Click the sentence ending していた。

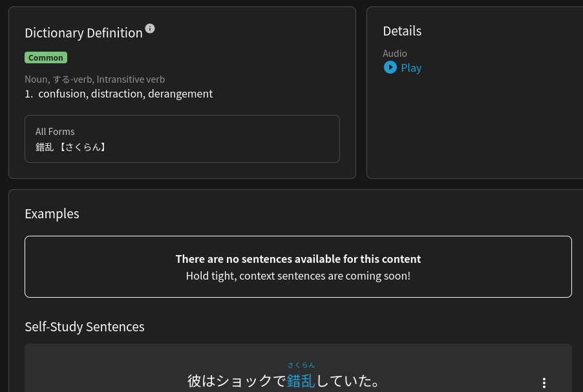click(348, 381)
